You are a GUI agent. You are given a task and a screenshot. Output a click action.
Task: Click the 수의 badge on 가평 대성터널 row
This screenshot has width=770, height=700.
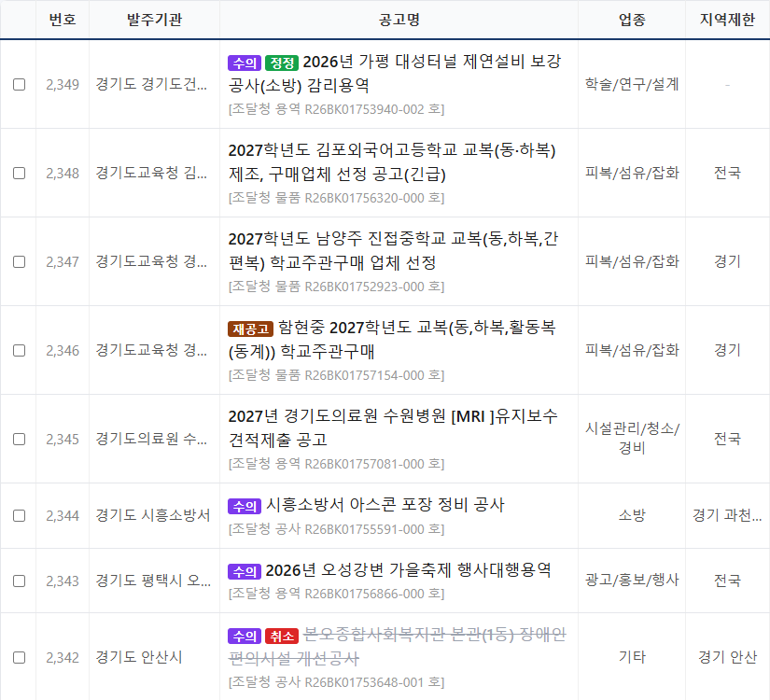tap(245, 63)
